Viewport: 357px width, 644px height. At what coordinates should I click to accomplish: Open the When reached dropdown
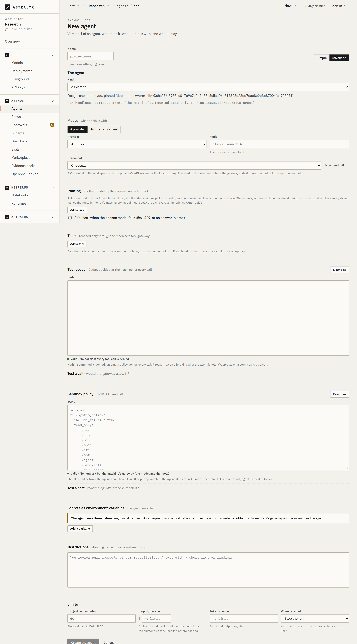click(x=315, y=618)
